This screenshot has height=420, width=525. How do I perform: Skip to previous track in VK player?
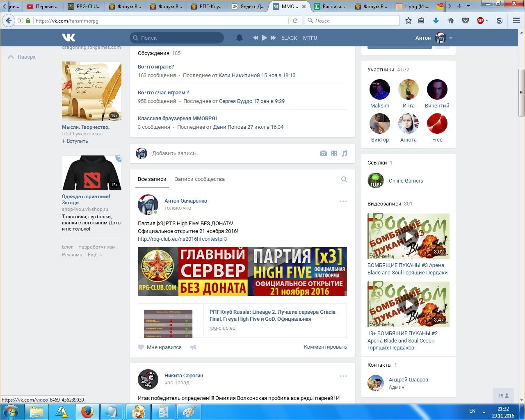(x=256, y=38)
